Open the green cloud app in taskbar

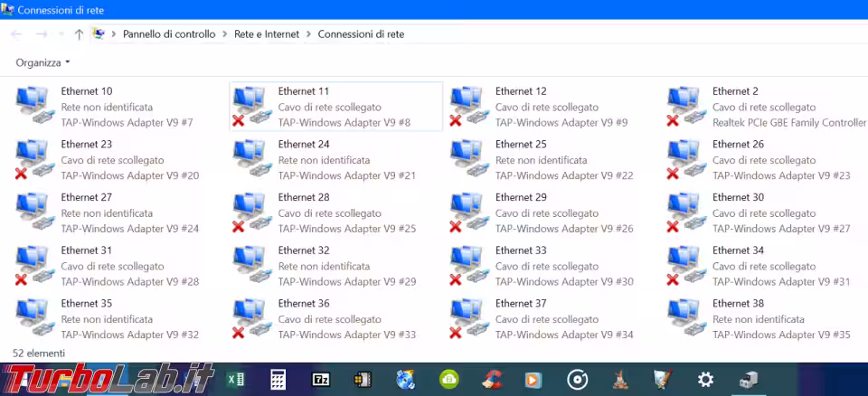coord(448,380)
